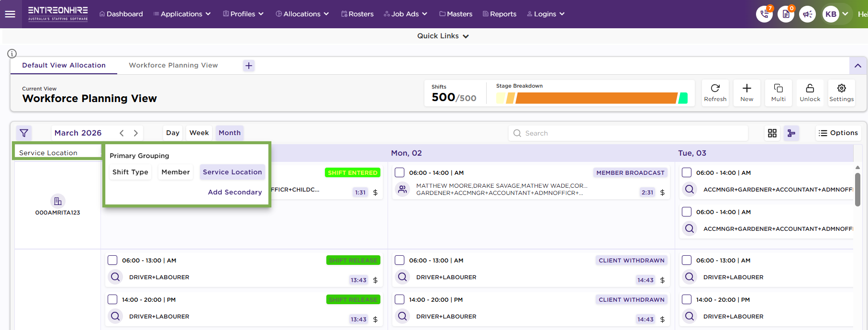This screenshot has height=330, width=868.
Task: Switch to grid layout view icon
Action: 772,133
